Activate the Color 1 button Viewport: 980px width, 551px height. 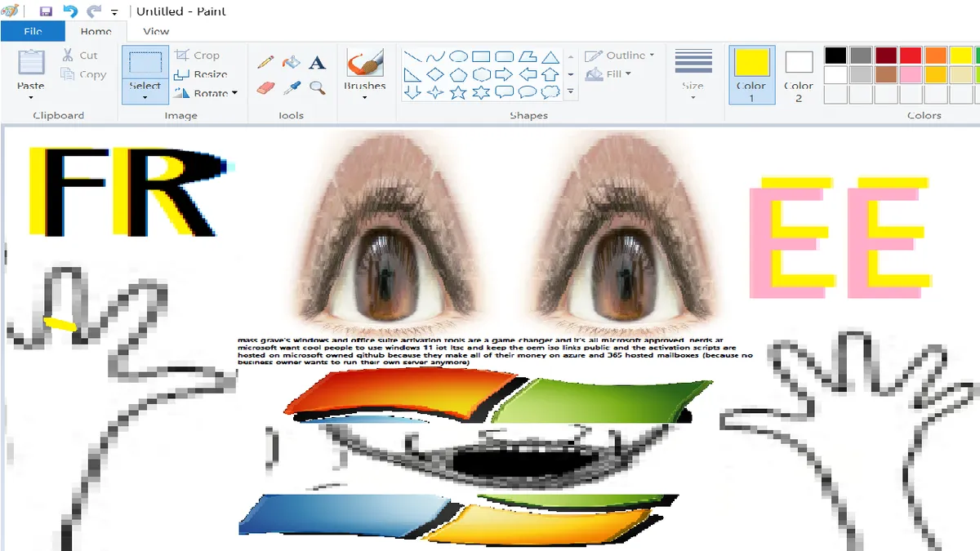(751, 74)
